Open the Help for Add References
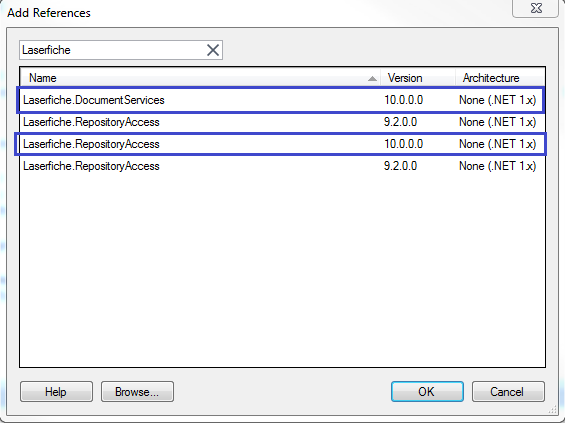The image size is (565, 423). point(56,392)
